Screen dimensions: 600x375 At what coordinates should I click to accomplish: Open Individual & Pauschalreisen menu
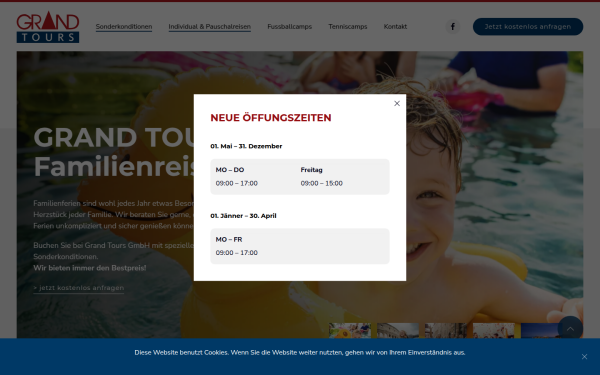click(x=210, y=26)
